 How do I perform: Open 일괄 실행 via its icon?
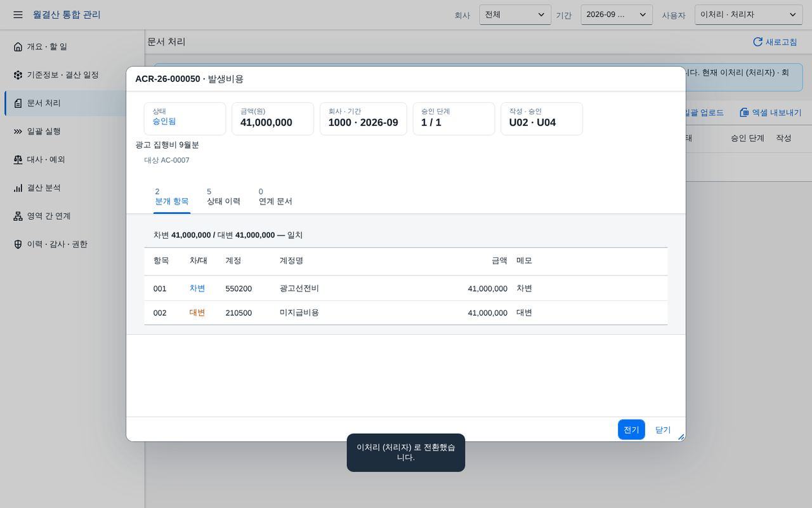pos(18,131)
